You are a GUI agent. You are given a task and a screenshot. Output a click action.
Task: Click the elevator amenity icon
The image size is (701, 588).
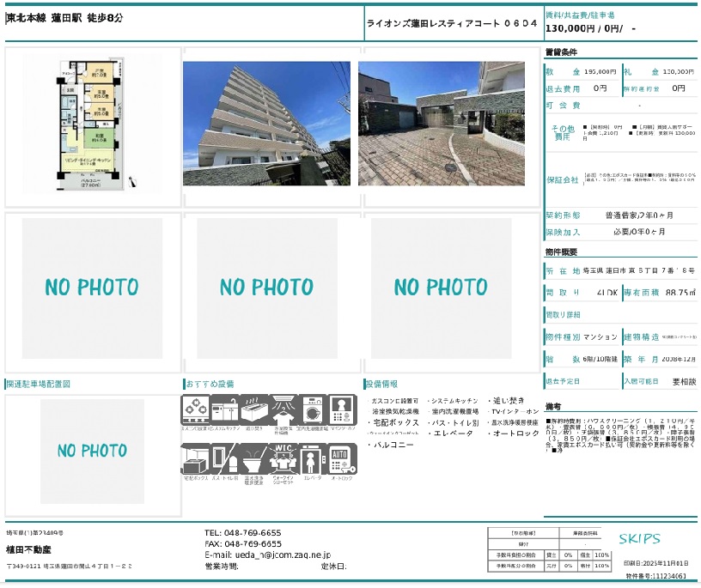[x=312, y=458]
